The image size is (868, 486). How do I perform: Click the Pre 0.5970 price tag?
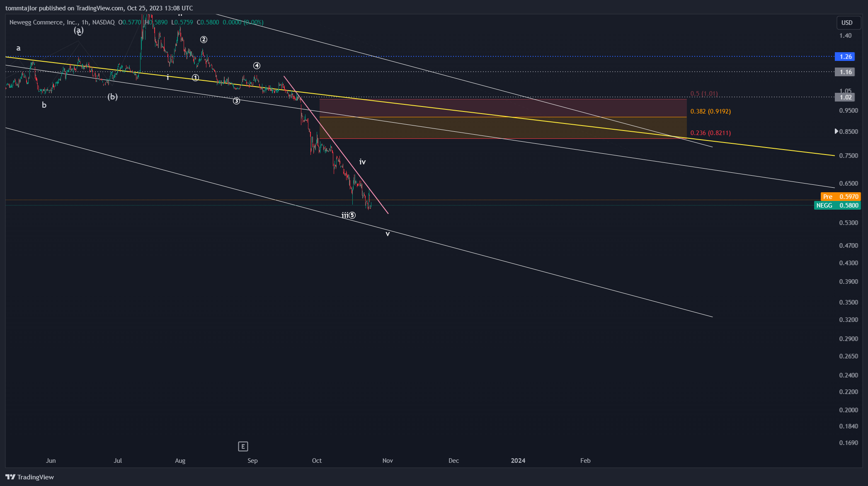[841, 197]
